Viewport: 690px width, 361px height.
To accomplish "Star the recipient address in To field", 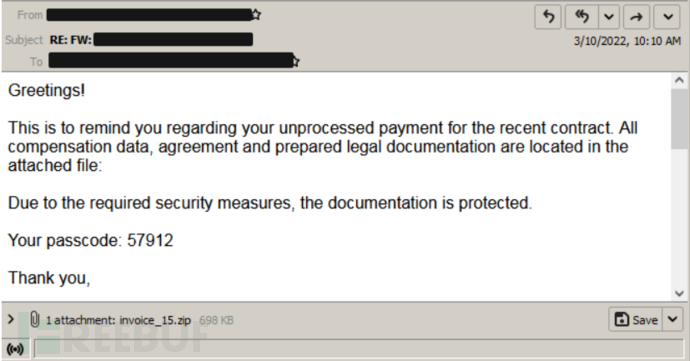I will (x=295, y=61).
